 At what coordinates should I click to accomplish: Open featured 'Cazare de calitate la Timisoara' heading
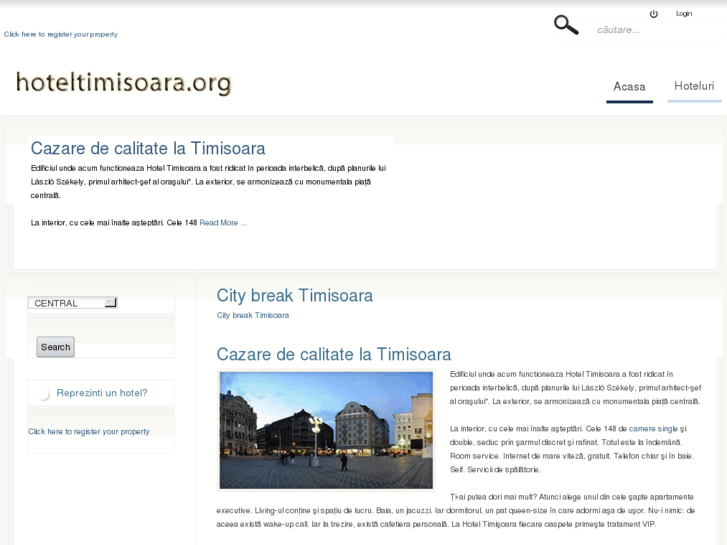148,148
